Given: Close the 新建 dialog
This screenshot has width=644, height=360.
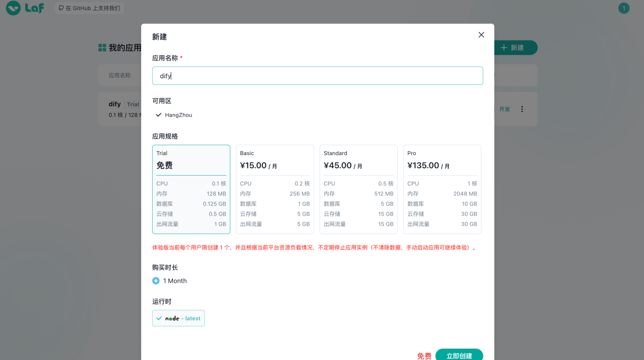Looking at the screenshot, I should click(x=481, y=35).
